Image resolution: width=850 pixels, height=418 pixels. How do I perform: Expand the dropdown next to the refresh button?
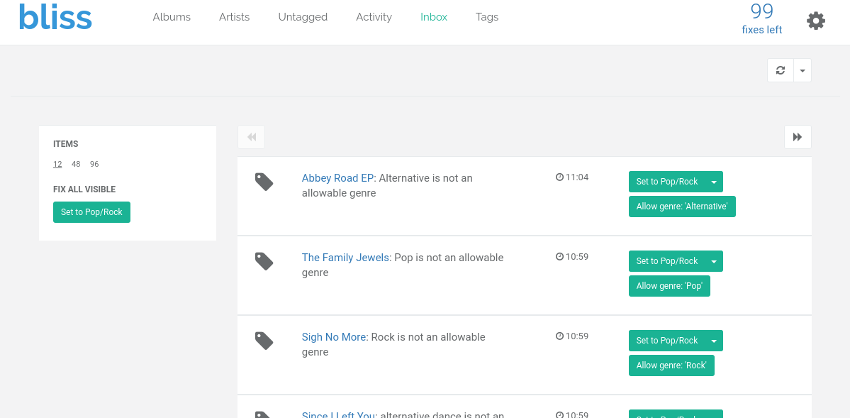(x=803, y=70)
